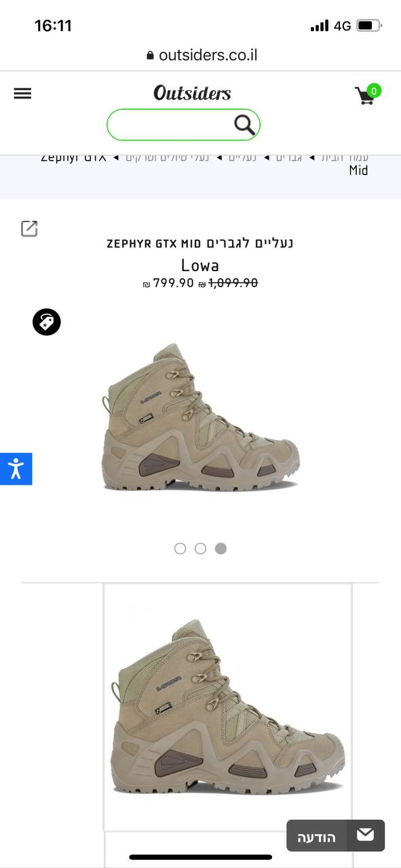The height and width of the screenshot is (868, 401).
Task: Select the first image carousel dot
Action: 180,549
